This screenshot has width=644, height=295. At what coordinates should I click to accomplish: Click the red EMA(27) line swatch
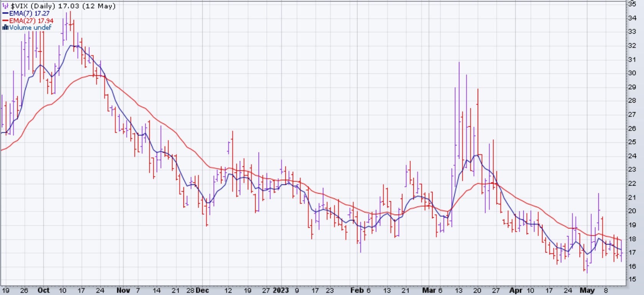pyautogui.click(x=5, y=21)
